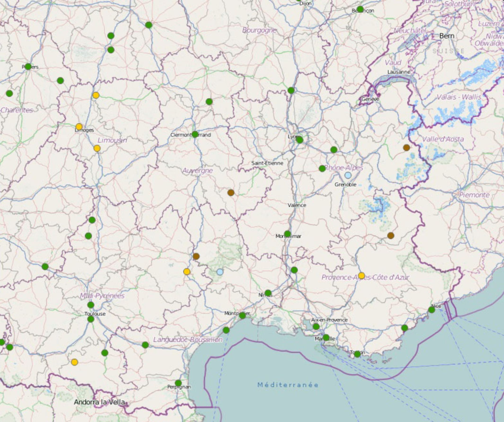Open the green marker at Perpignan

[178, 383]
